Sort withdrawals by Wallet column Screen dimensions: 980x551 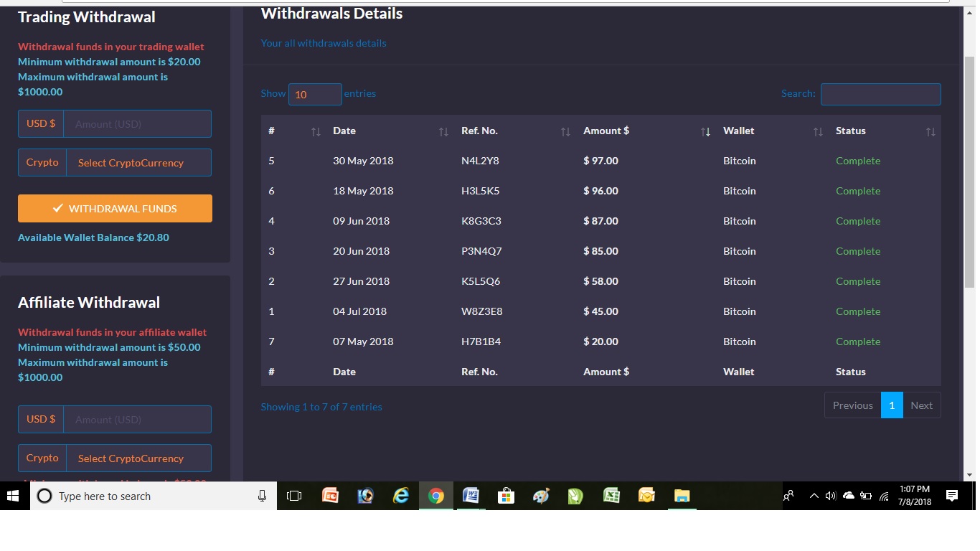coord(772,131)
